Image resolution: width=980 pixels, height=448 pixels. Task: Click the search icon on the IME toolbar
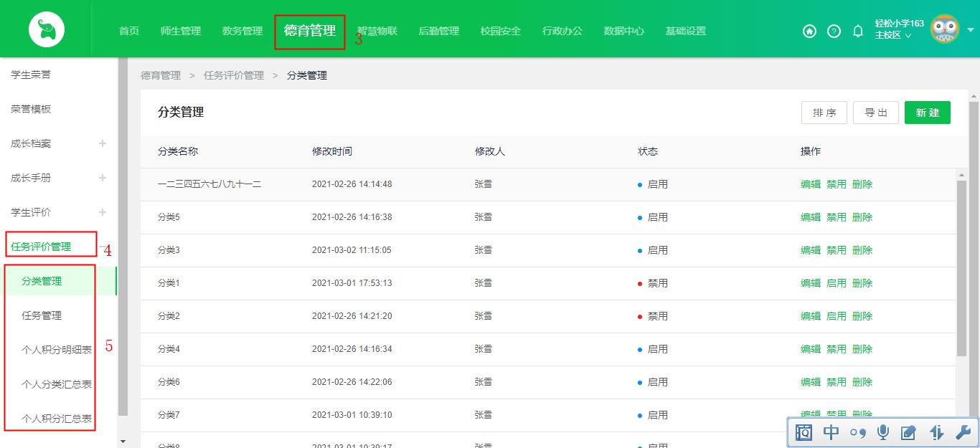pyautogui.click(x=804, y=432)
